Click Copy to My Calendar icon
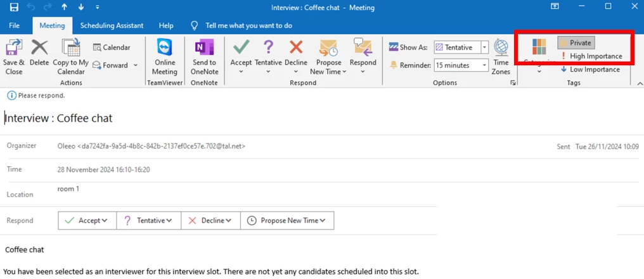Viewport: 644px width, 279px height. 70,49
